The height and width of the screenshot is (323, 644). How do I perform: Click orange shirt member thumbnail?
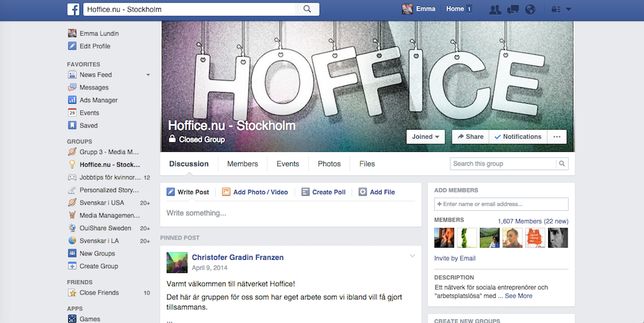[535, 238]
